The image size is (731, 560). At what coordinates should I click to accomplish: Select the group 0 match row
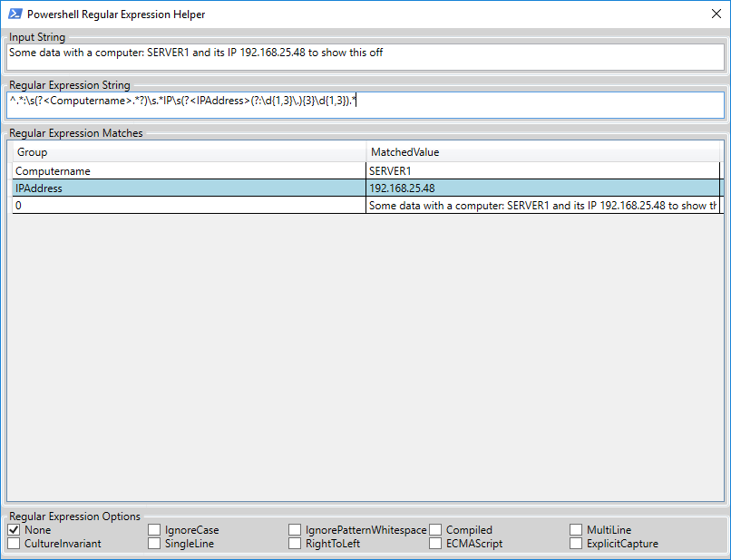tap(189, 206)
